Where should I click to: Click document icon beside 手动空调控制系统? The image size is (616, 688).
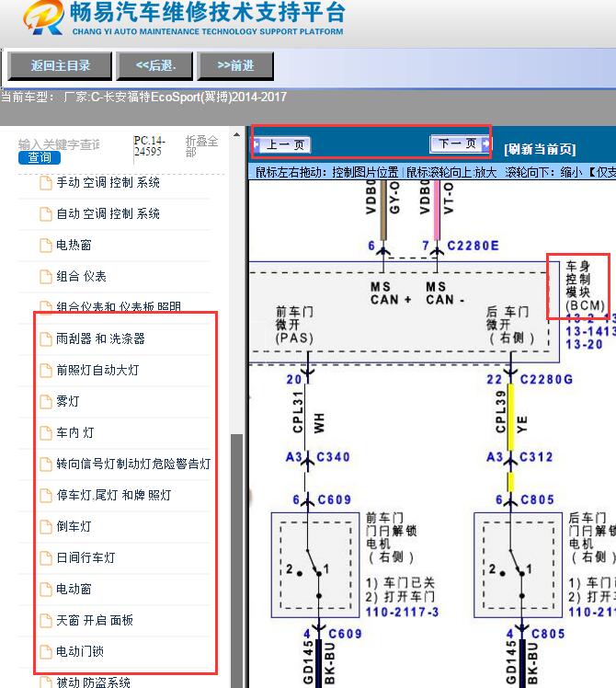tap(46, 183)
